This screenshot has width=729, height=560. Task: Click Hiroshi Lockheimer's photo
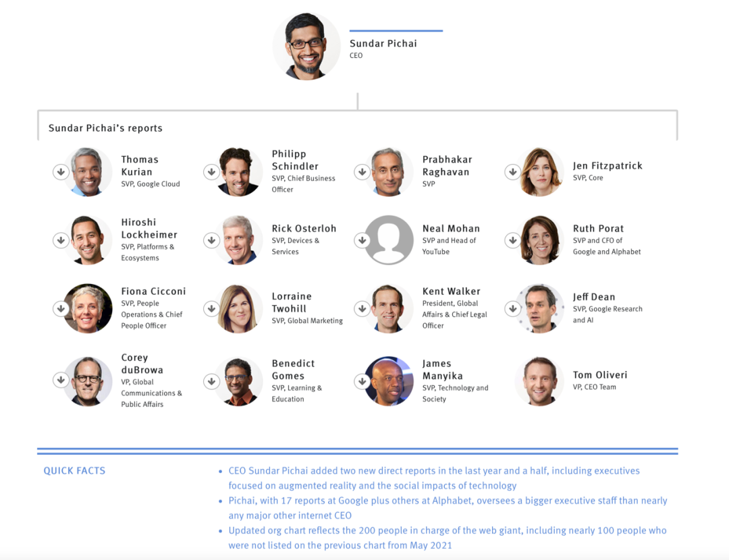click(x=88, y=240)
